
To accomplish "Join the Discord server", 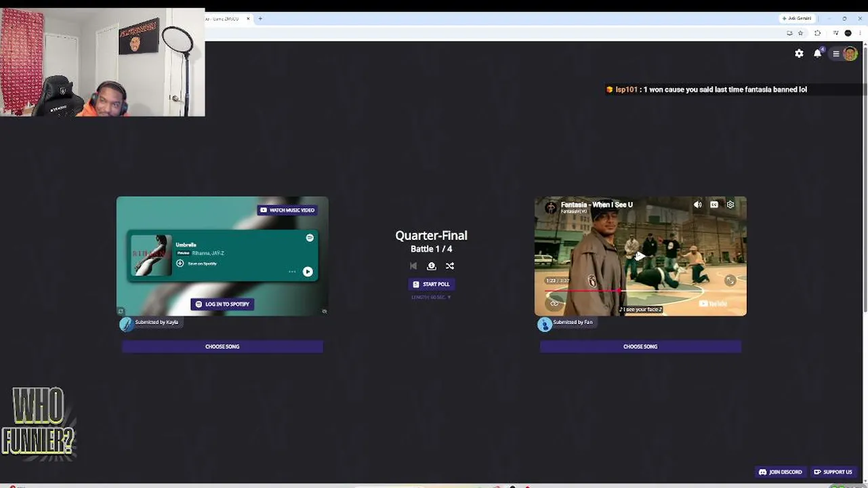I will [780, 472].
